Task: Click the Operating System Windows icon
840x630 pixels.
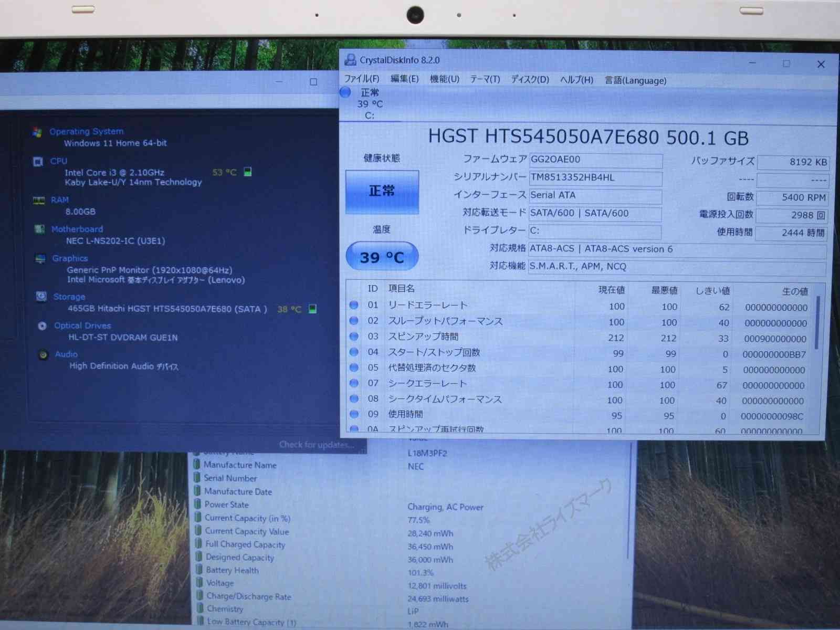Action: [37, 132]
